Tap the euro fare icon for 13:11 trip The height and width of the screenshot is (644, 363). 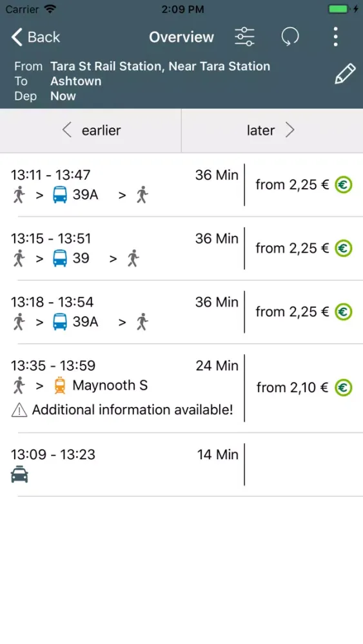click(343, 185)
